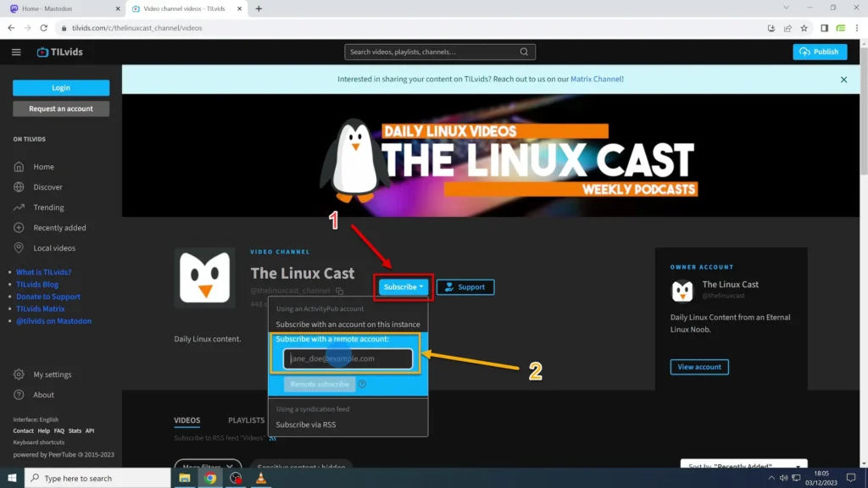Copy the channel handle icon
This screenshot has height=488, width=868.
(x=339, y=291)
